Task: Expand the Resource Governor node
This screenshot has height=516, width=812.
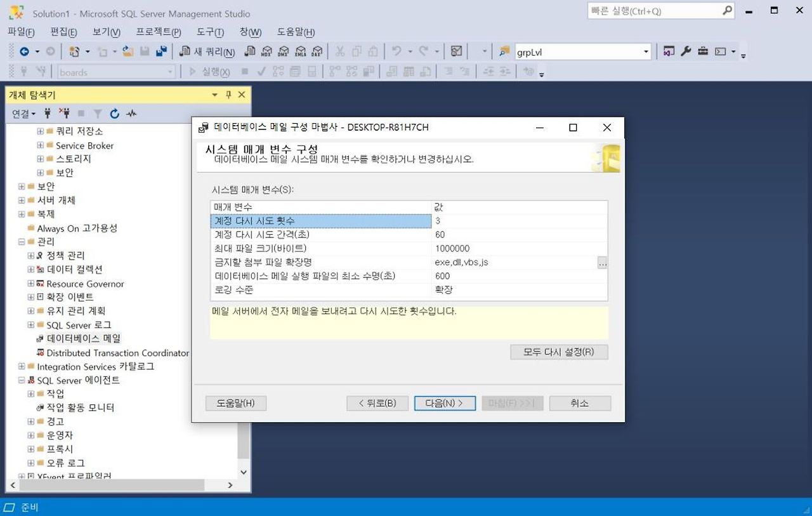Action: [31, 284]
